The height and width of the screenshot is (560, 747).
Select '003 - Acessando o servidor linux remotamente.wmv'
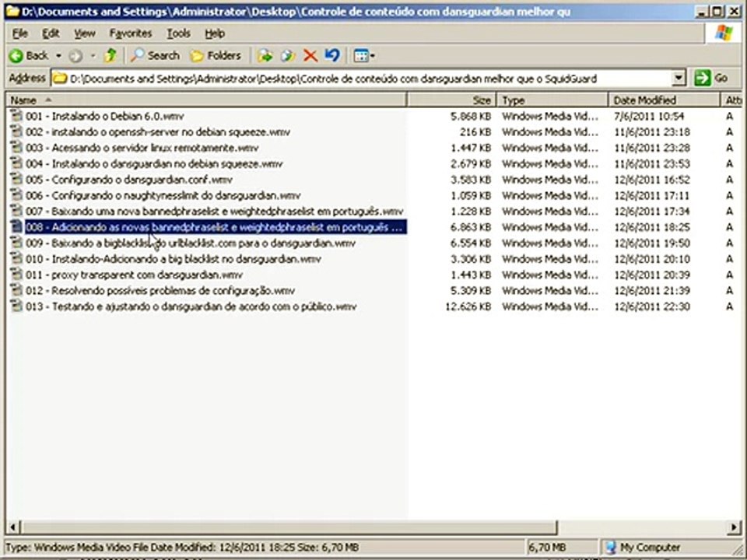[142, 148]
